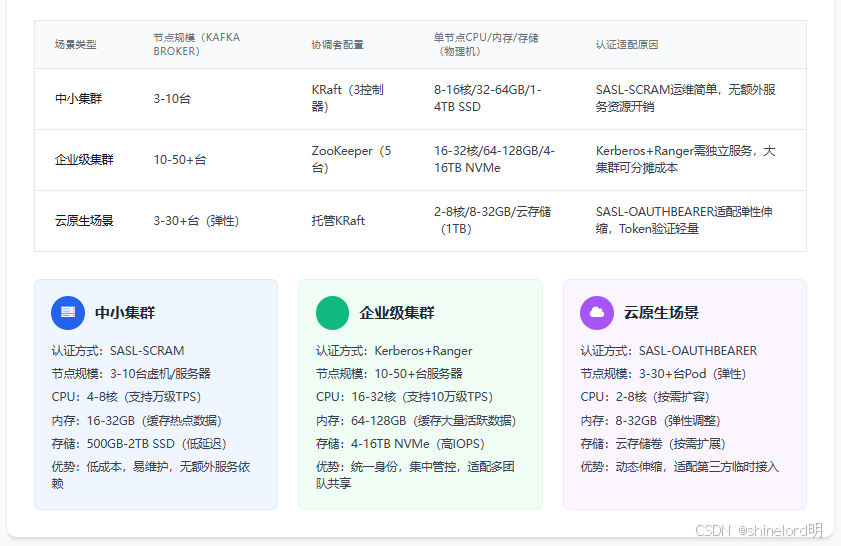
Task: Click the 托管KRaft cell
Action: [x=338, y=221]
